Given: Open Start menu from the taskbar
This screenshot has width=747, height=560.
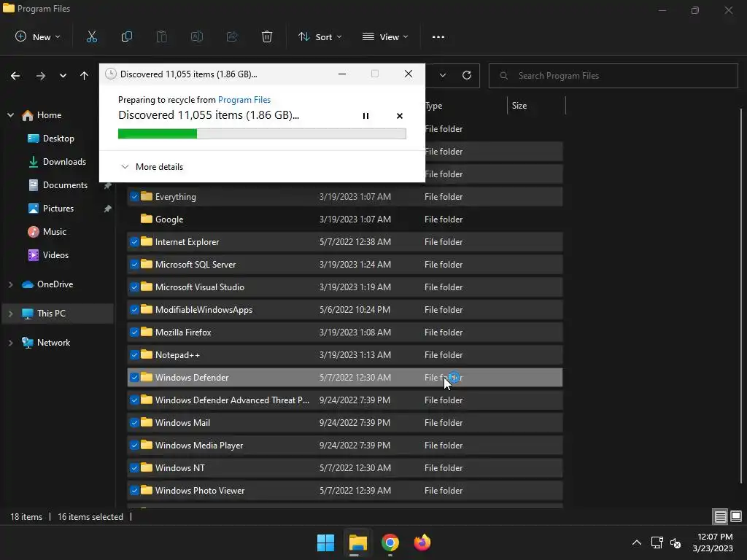Looking at the screenshot, I should 326,542.
